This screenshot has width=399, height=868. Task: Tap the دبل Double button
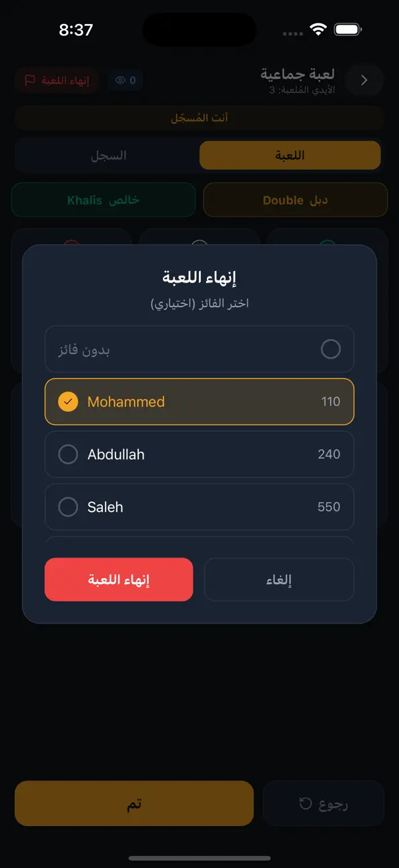(296, 200)
